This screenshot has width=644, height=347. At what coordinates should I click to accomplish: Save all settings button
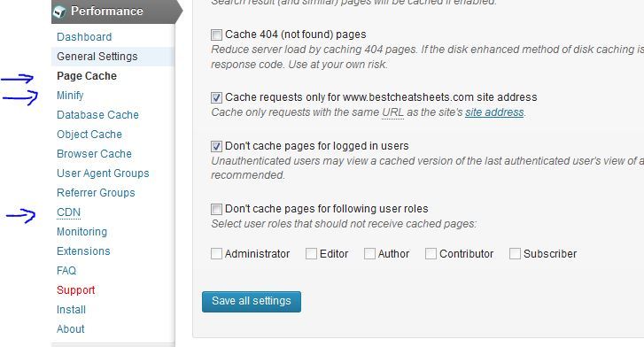(x=252, y=302)
